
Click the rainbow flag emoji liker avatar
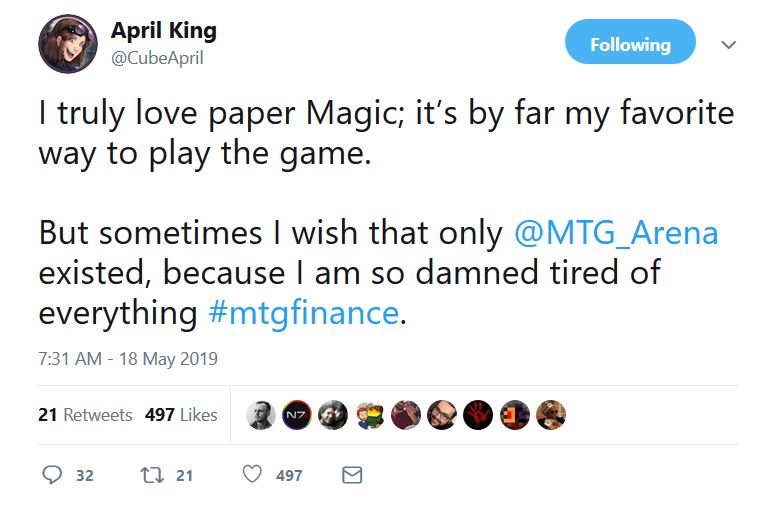[369, 415]
